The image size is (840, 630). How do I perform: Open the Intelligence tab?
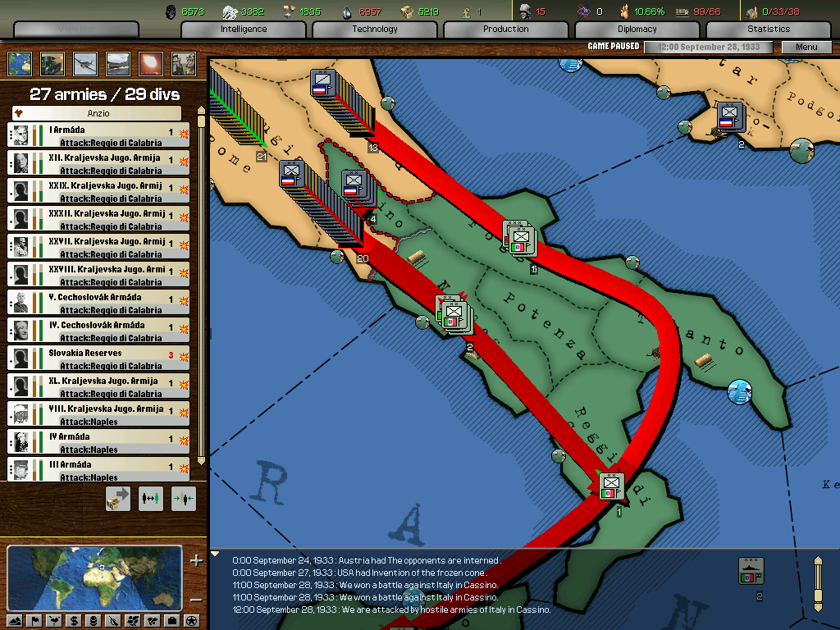(244, 29)
